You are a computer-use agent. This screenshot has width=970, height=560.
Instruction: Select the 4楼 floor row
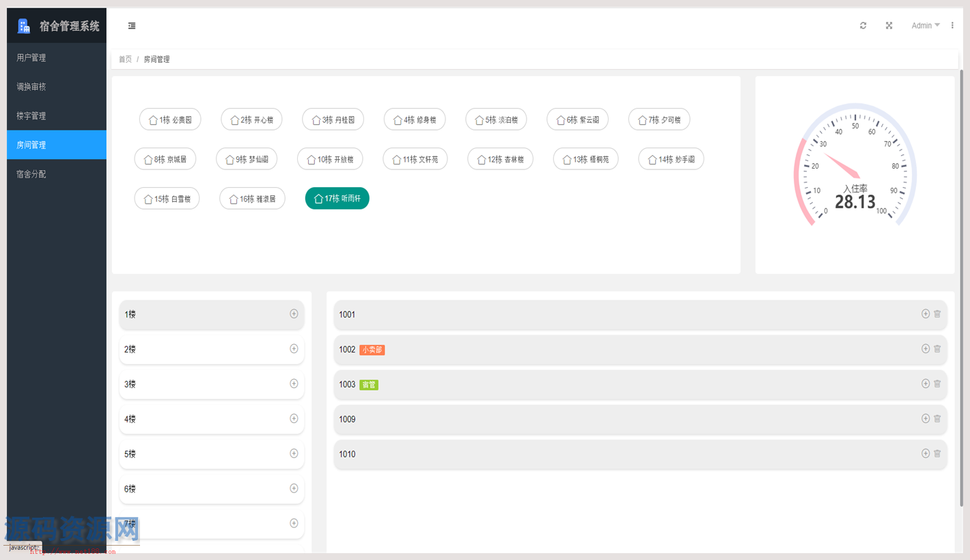point(212,419)
